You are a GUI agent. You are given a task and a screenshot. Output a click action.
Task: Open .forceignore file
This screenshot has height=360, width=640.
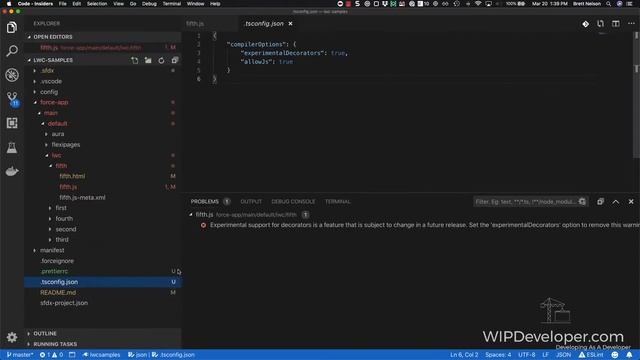coord(57,261)
